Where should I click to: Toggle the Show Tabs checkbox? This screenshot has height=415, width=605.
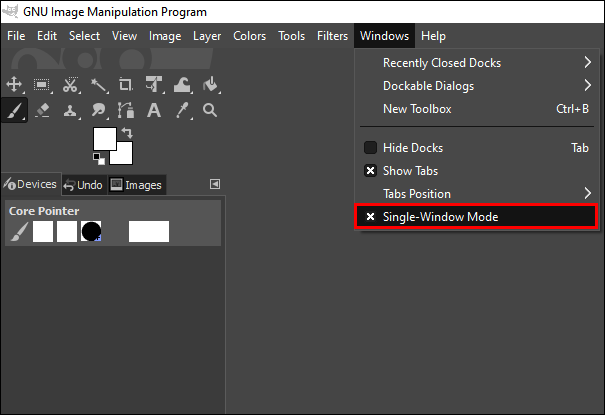coord(370,170)
